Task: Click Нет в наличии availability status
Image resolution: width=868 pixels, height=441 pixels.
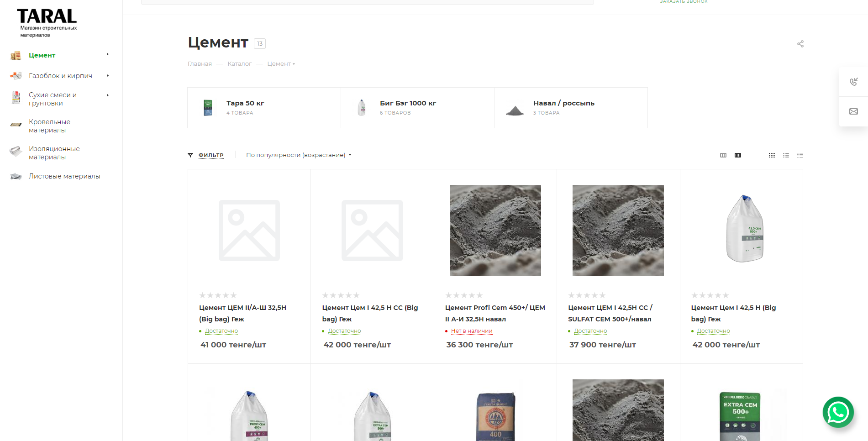Action: pos(472,331)
